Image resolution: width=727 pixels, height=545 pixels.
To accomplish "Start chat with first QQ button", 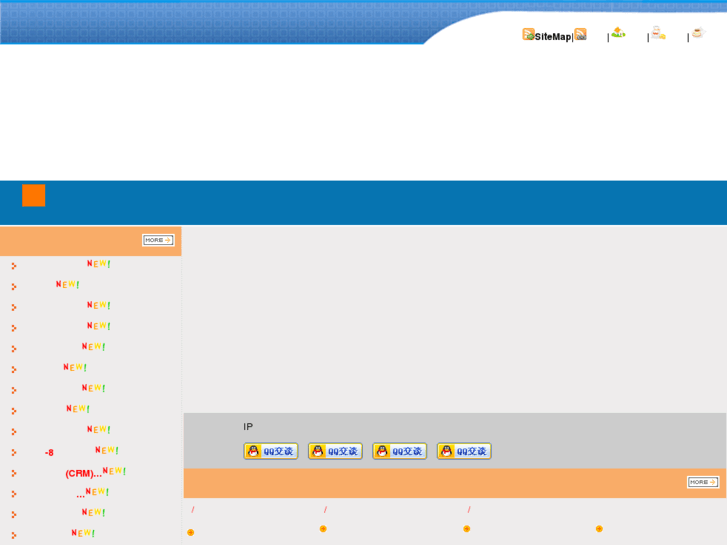I will click(x=271, y=451).
